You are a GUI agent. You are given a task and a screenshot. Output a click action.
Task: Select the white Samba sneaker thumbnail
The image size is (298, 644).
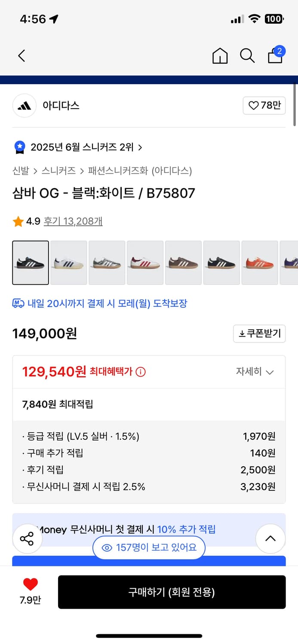(68, 263)
